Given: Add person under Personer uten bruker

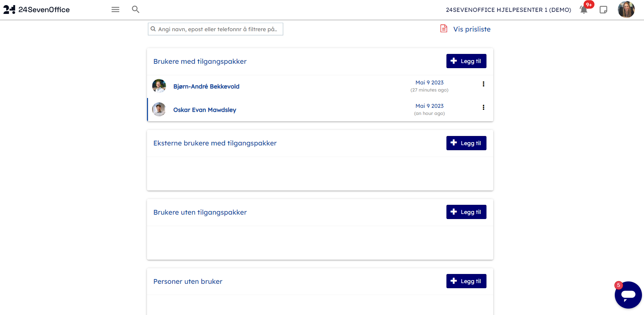Looking at the screenshot, I should click(466, 281).
